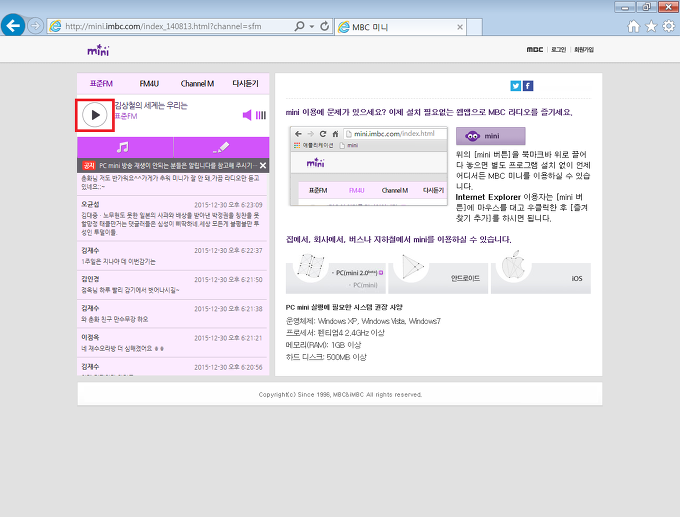Mute audio with the speaker icon

point(247,115)
